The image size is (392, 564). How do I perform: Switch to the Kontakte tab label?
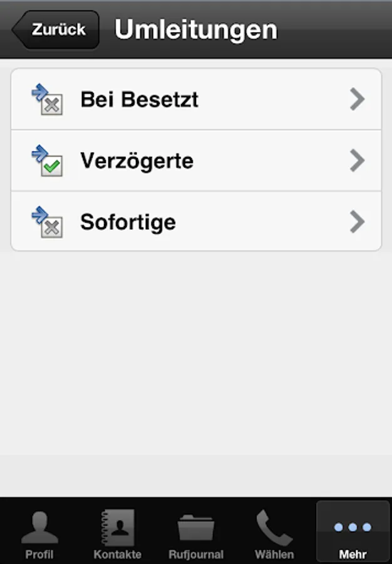point(118,555)
